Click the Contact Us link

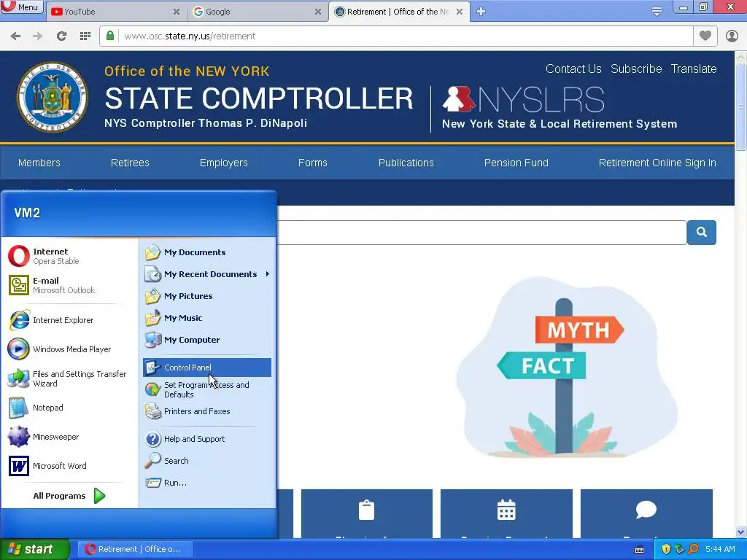pyautogui.click(x=573, y=69)
